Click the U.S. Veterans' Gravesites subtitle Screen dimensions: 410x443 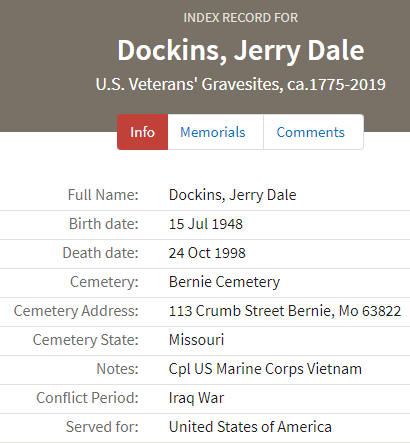coord(241,84)
